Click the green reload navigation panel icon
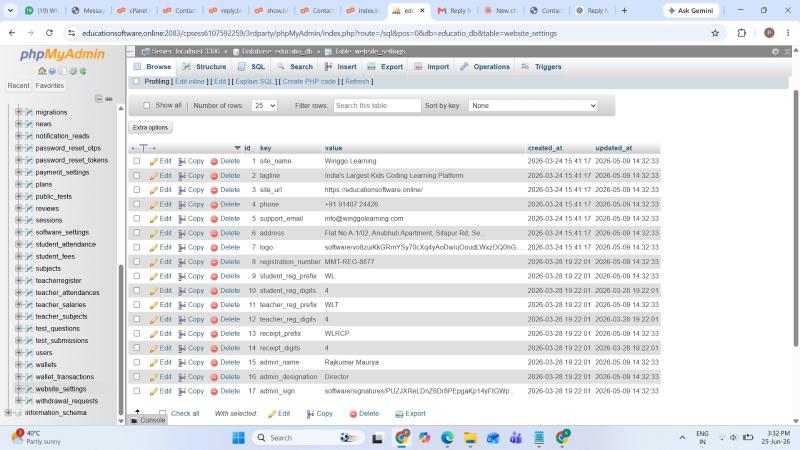Viewport: 800px width, 450px height. [x=83, y=71]
